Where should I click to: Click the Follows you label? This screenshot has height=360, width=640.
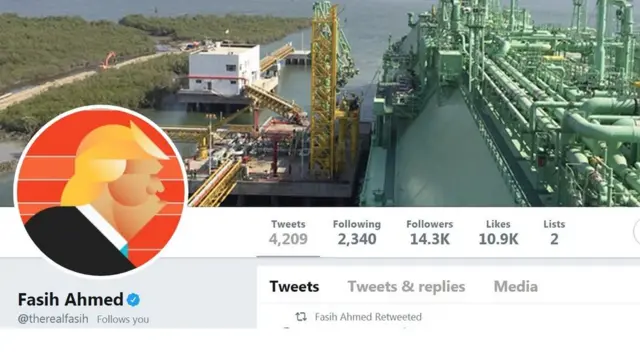point(123,319)
